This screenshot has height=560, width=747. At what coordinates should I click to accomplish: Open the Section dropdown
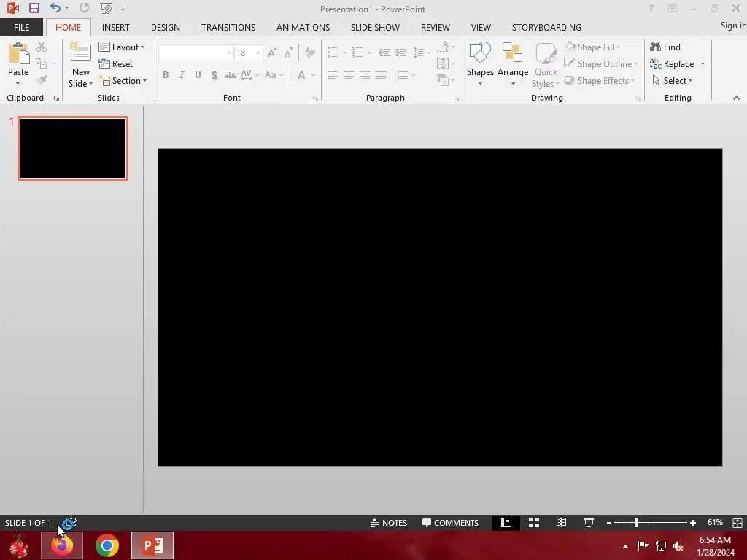point(123,80)
